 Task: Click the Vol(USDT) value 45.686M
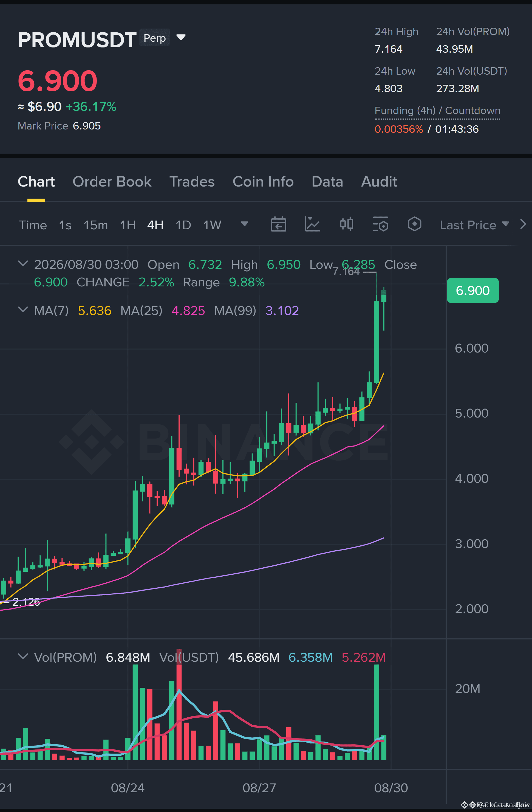pyautogui.click(x=254, y=657)
